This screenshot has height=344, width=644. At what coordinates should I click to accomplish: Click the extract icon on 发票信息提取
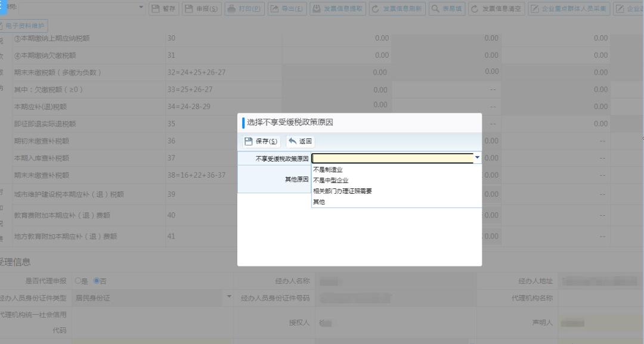click(x=316, y=8)
